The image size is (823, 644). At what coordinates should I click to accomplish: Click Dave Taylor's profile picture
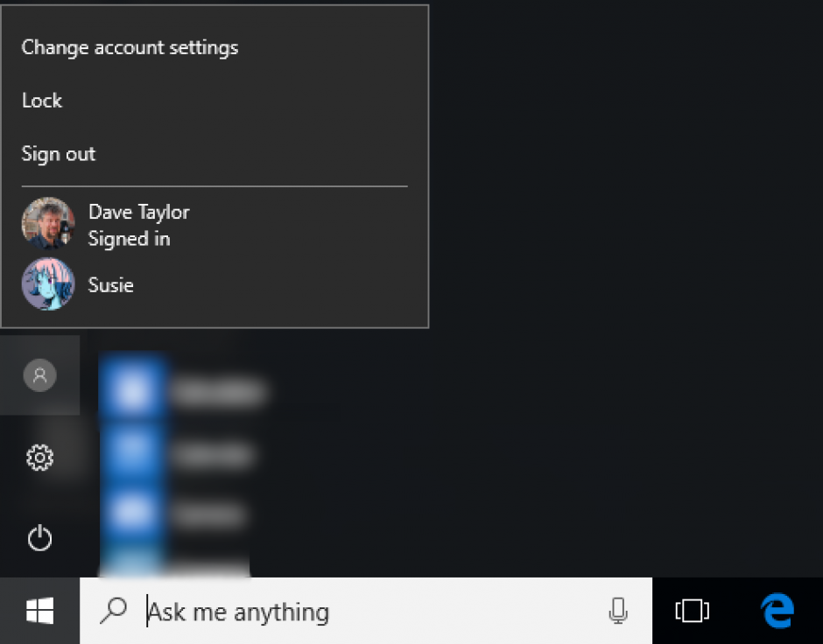pos(48,223)
